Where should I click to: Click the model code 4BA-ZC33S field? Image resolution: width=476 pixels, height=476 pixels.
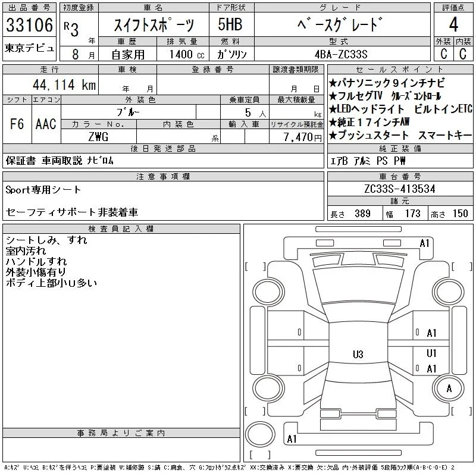342,54
